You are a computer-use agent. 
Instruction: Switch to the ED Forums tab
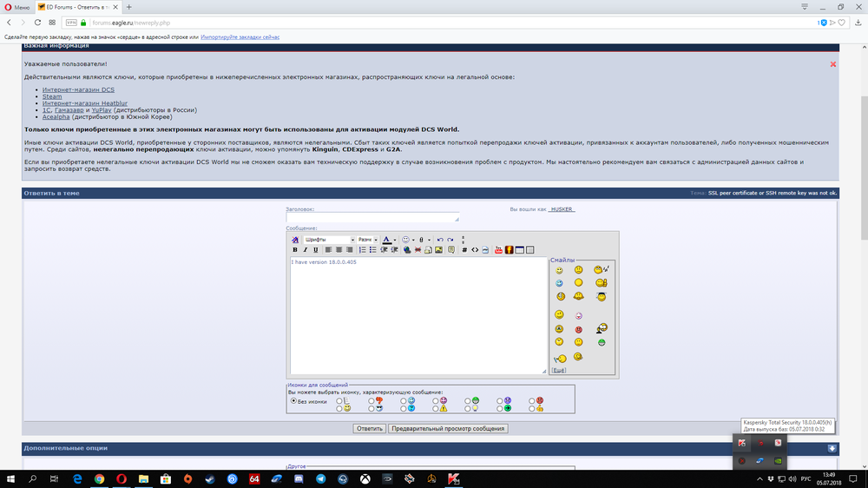[77, 7]
